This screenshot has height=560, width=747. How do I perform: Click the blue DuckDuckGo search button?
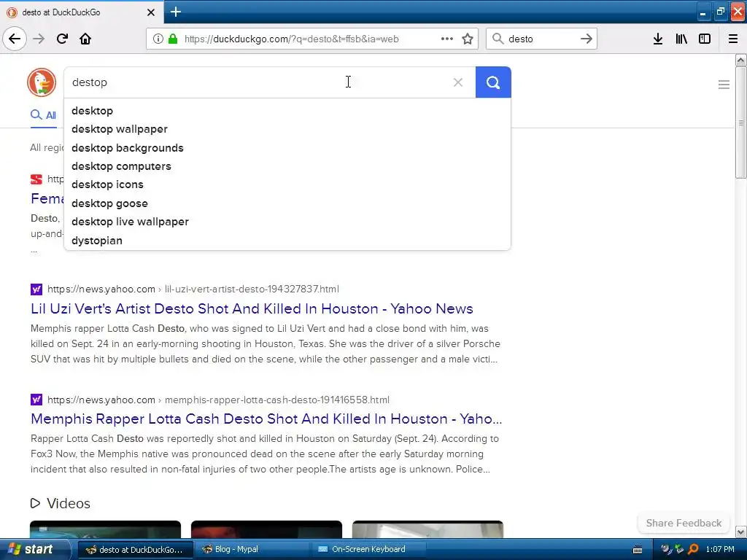(x=493, y=82)
